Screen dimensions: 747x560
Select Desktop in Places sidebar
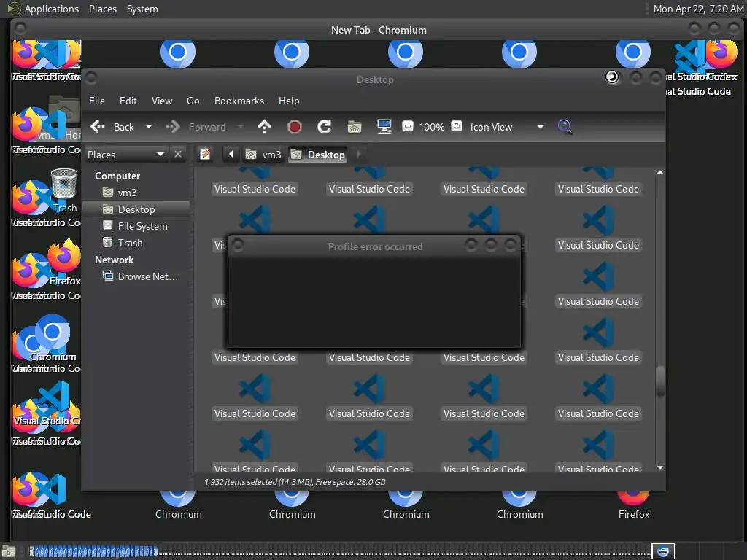click(x=136, y=209)
